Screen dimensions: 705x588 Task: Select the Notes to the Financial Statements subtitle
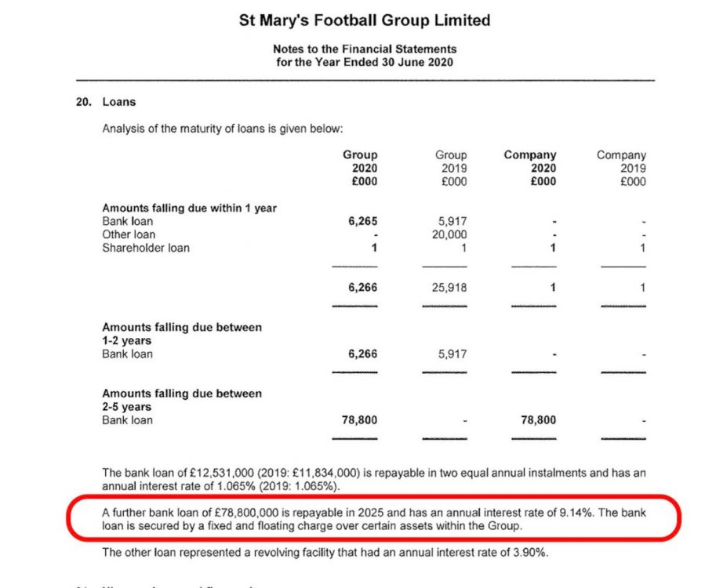(365, 49)
